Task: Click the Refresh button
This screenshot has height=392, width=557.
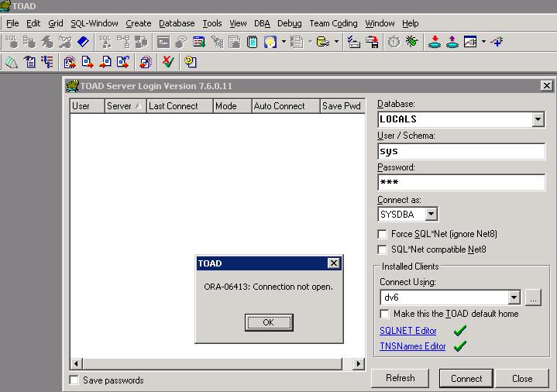Action: click(x=400, y=378)
